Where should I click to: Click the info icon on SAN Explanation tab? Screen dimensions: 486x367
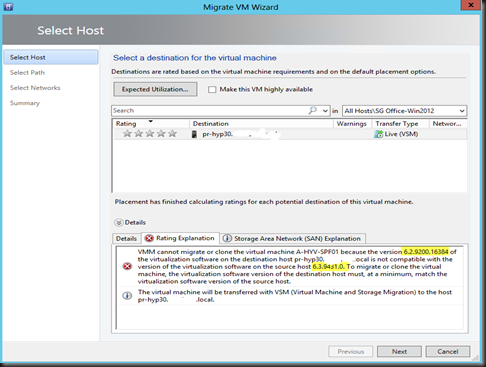(x=227, y=238)
